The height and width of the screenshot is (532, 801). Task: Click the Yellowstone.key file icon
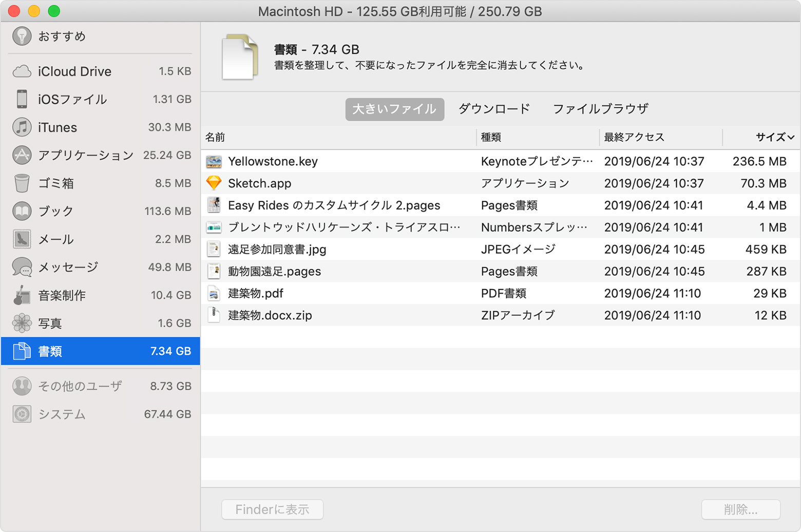pos(214,161)
